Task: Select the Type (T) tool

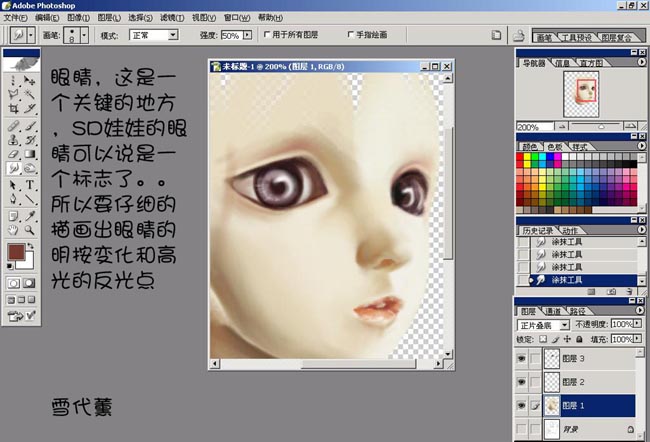Action: tap(31, 184)
